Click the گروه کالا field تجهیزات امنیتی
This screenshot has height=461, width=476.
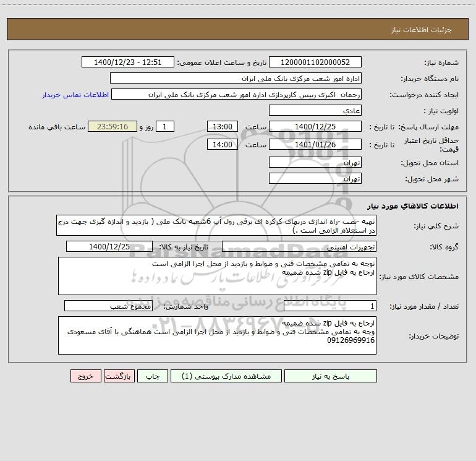click(x=299, y=246)
